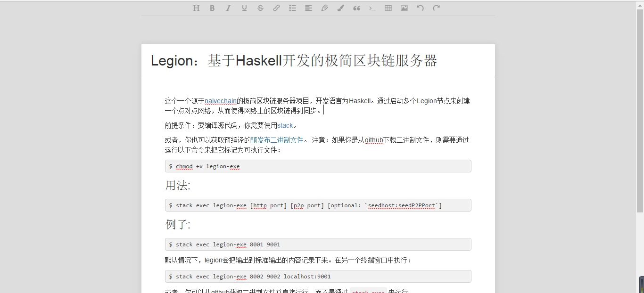Toggle underline formatting

click(244, 8)
